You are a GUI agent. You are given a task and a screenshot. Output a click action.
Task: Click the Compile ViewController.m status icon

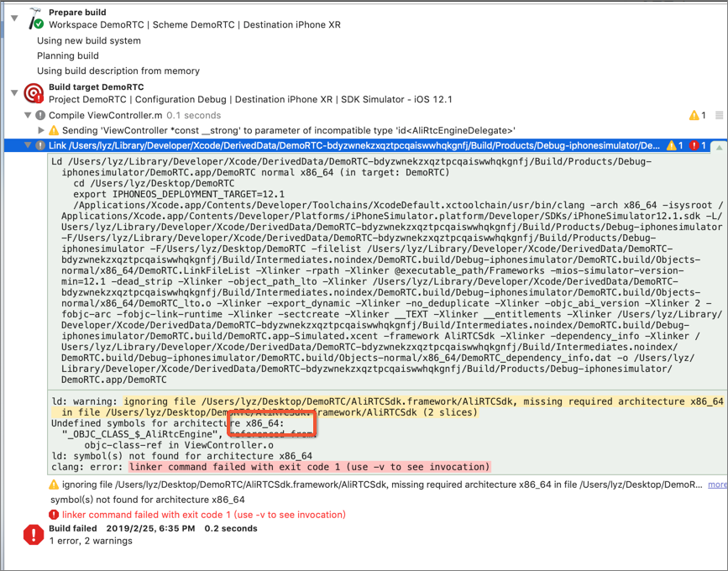[x=40, y=115]
